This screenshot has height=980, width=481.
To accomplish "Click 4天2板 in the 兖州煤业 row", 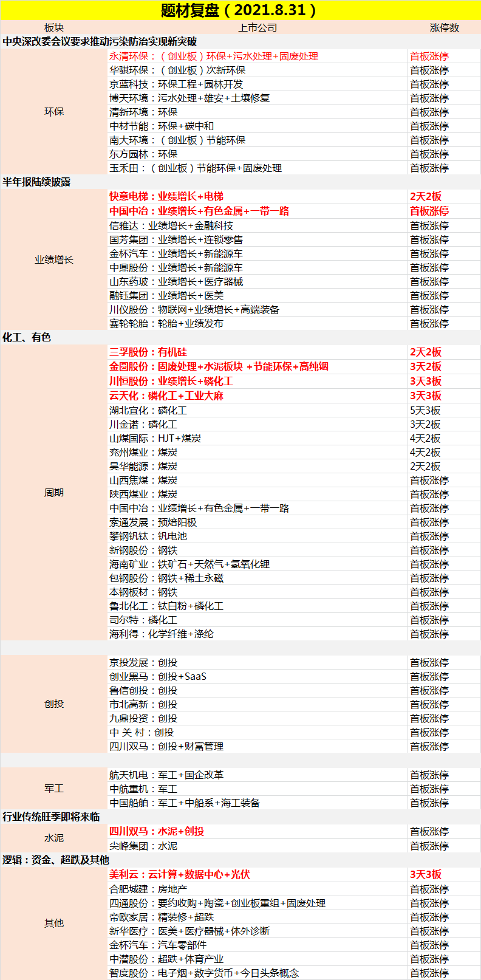I will coord(425,453).
